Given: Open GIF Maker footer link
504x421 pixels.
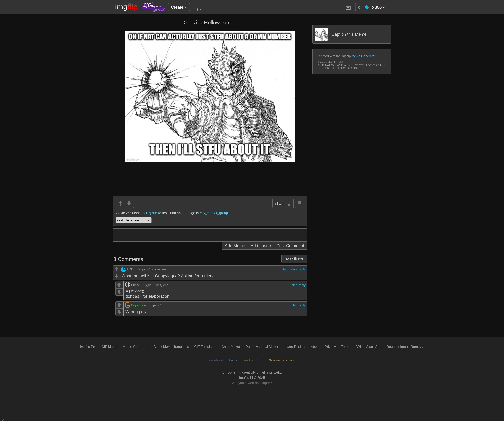Looking at the screenshot, I should point(109,347).
